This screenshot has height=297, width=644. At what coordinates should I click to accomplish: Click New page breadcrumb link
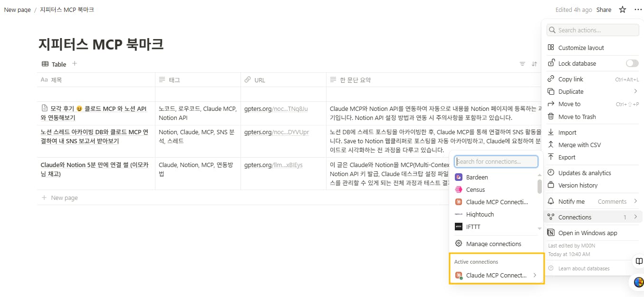tap(18, 10)
